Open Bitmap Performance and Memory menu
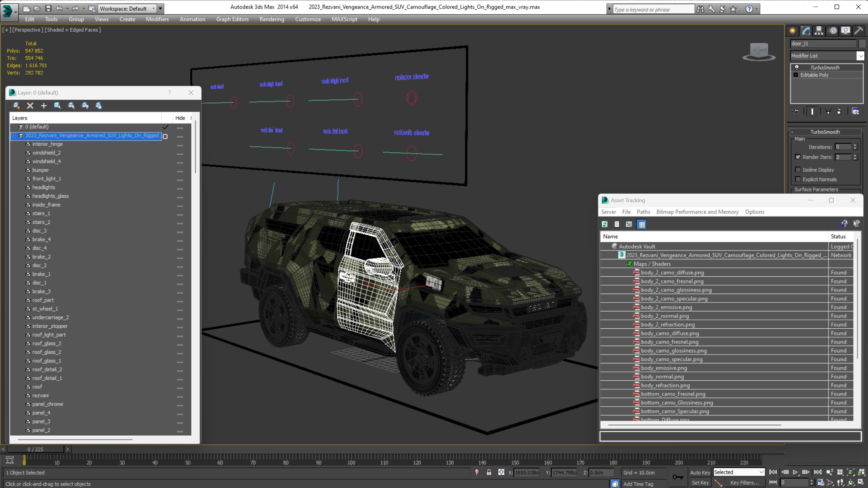 (697, 212)
